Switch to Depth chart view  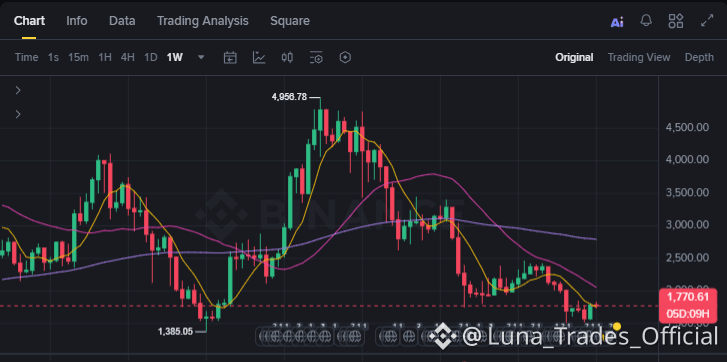pyautogui.click(x=699, y=57)
